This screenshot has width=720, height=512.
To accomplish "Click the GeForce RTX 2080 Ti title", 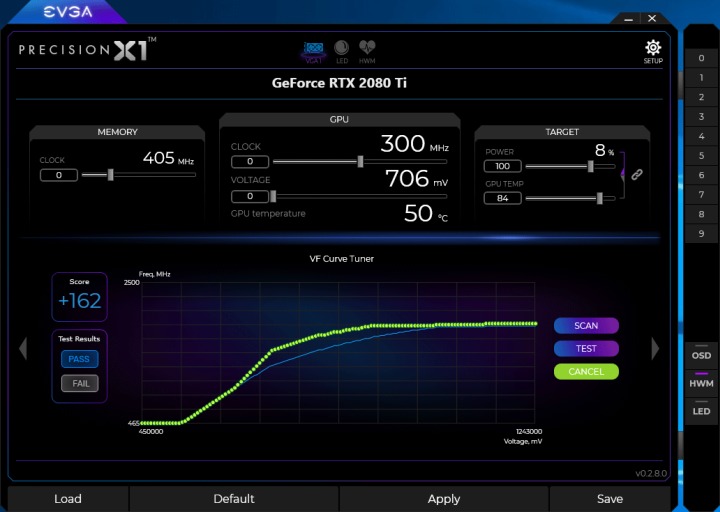I will pyautogui.click(x=339, y=83).
